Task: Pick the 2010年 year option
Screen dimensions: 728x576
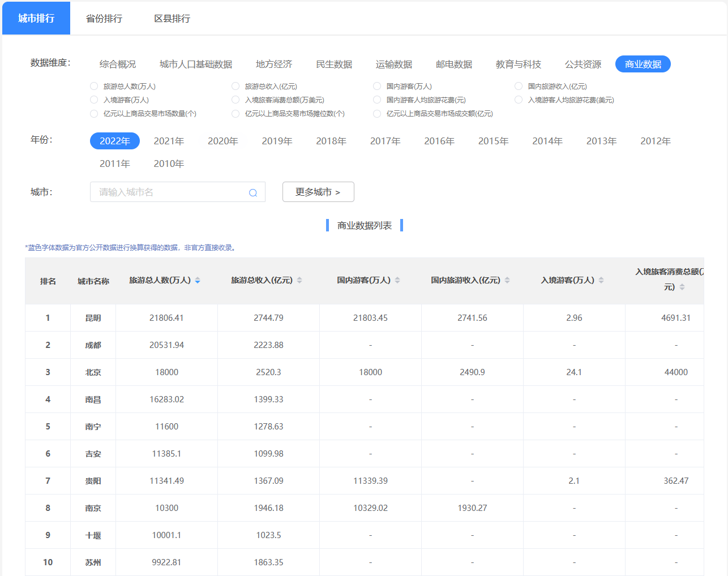Action: coord(169,164)
